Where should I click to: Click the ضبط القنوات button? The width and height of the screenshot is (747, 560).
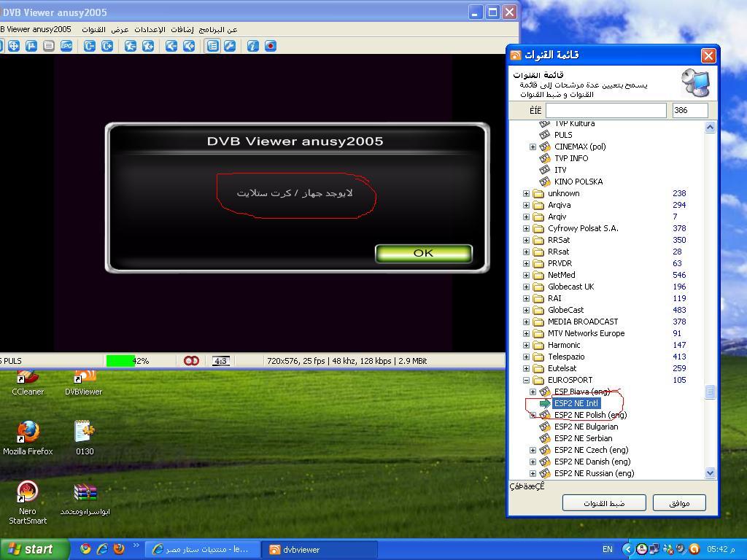tap(604, 503)
